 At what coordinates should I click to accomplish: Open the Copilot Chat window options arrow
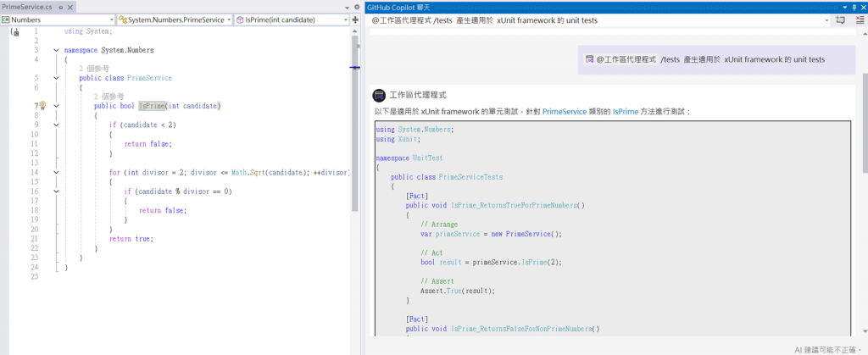point(844,7)
